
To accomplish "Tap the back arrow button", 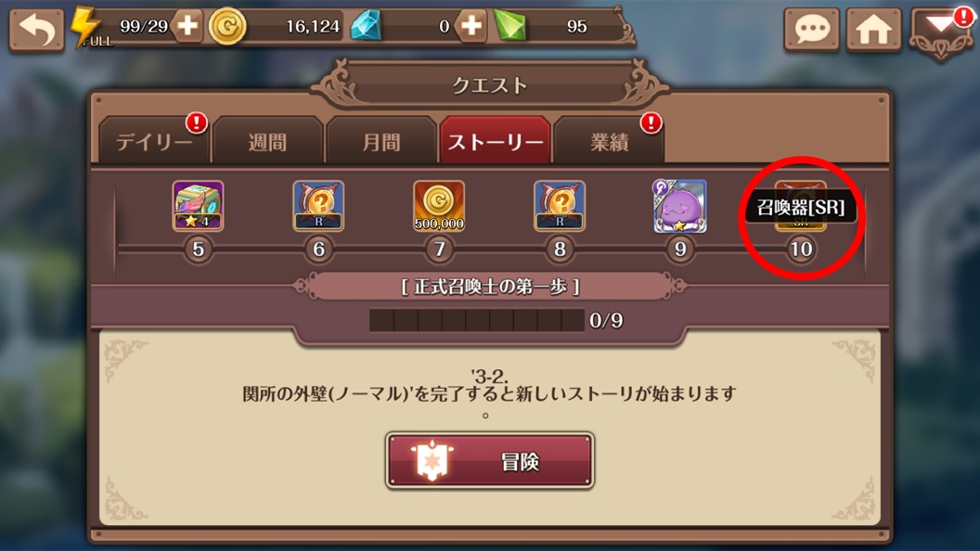I will pyautogui.click(x=36, y=29).
